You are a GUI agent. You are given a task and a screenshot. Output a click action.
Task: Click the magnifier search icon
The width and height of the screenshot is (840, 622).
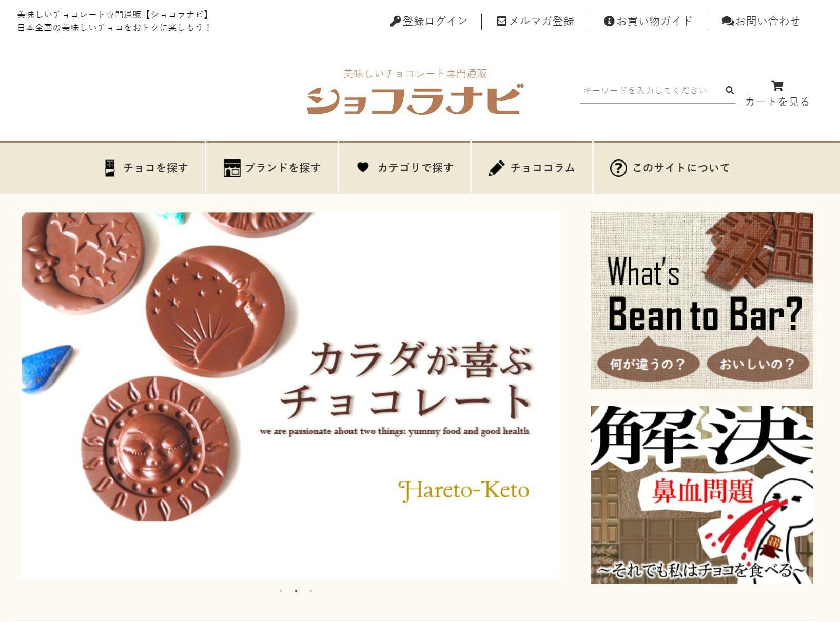[730, 90]
